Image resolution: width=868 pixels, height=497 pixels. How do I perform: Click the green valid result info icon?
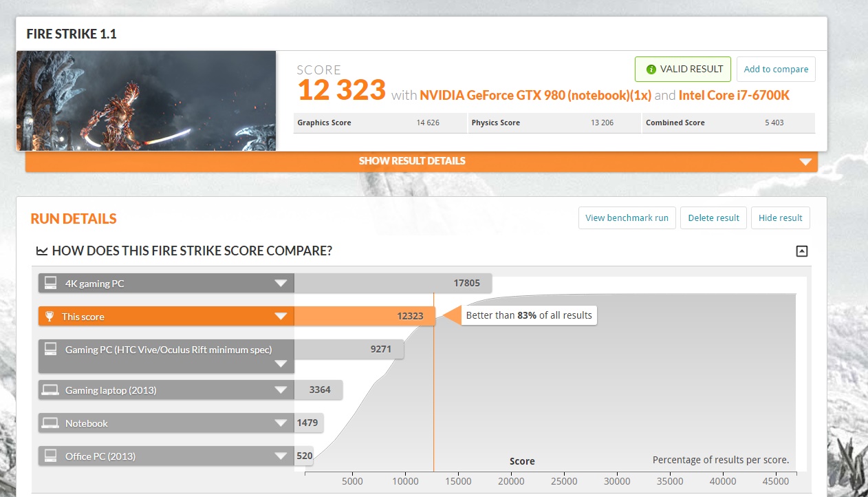651,70
